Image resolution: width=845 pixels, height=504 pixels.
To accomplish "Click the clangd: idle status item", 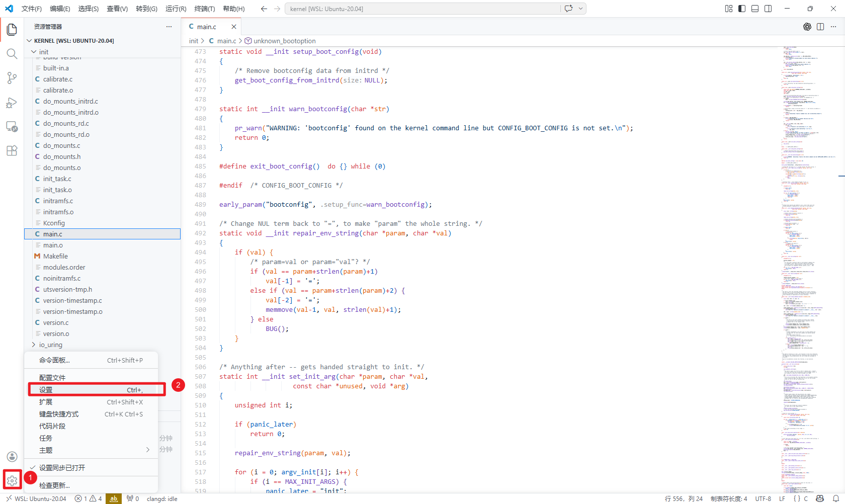I will click(x=162, y=499).
